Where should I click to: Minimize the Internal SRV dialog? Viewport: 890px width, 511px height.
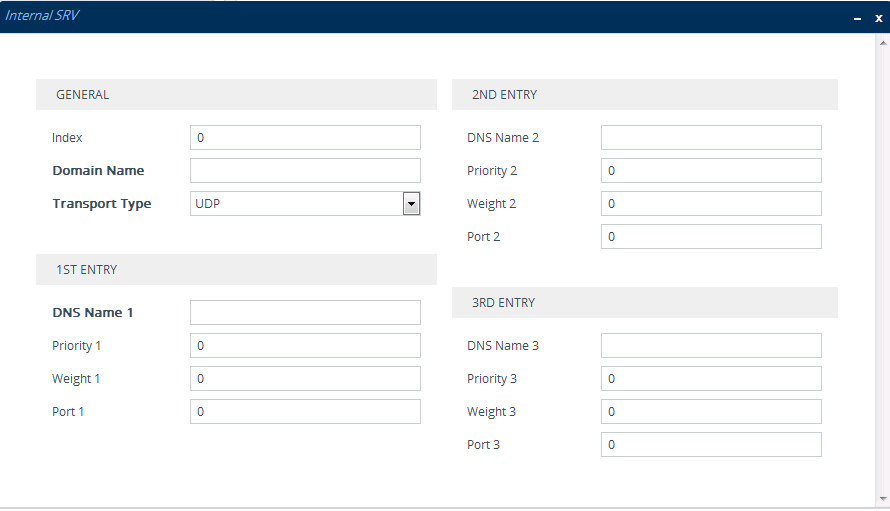coord(857,18)
